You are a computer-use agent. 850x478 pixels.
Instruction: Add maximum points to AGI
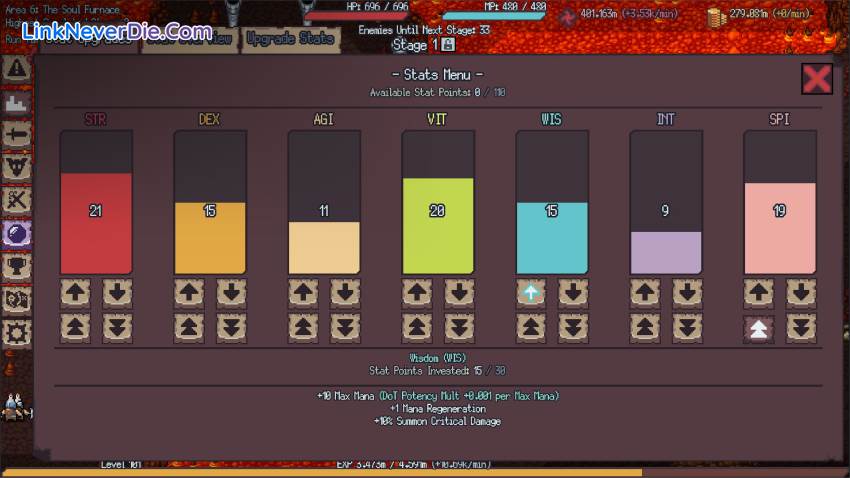tap(304, 327)
